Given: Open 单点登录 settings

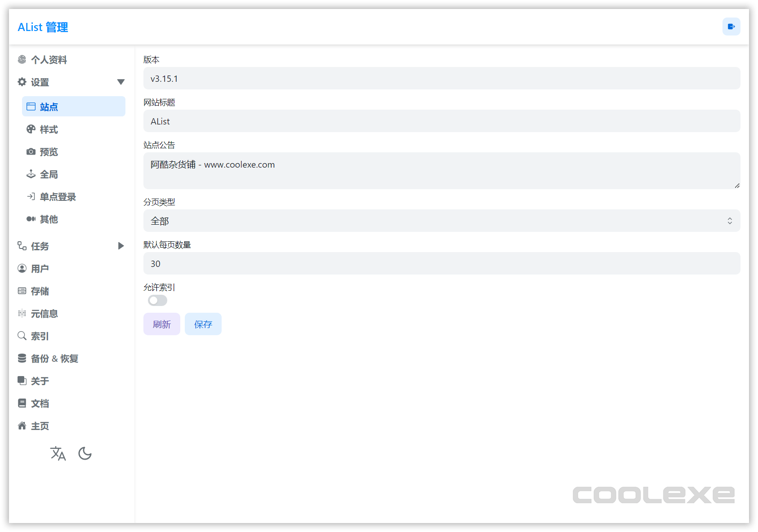Looking at the screenshot, I should [x=31, y=197].
